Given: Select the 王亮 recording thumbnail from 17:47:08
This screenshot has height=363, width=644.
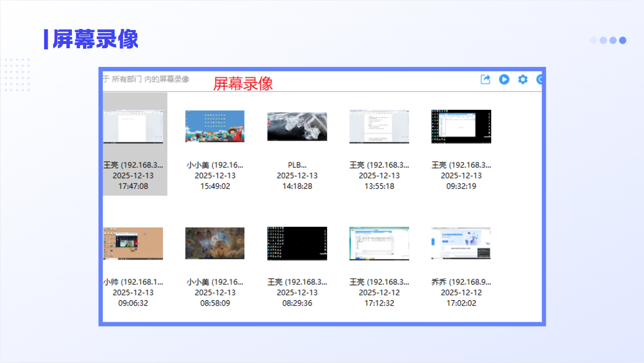Looking at the screenshot, I should tap(133, 127).
